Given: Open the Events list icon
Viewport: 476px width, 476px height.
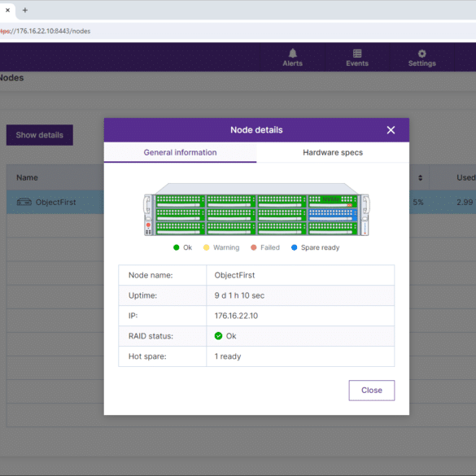Looking at the screenshot, I should (x=357, y=53).
